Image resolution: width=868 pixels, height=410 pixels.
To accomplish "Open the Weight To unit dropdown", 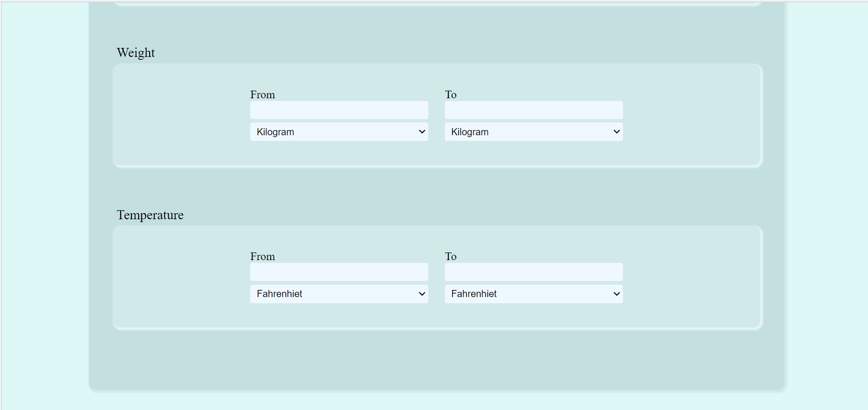I will (x=533, y=131).
